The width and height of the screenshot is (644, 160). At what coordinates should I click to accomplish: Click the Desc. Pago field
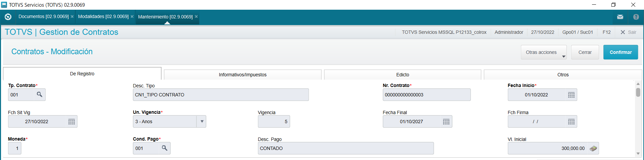click(346, 148)
